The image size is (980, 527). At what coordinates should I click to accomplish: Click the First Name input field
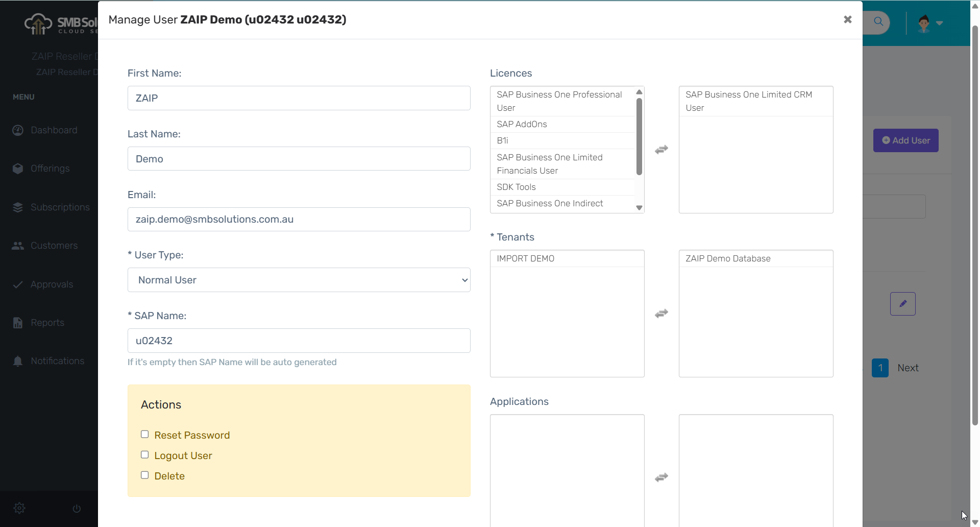click(299, 98)
